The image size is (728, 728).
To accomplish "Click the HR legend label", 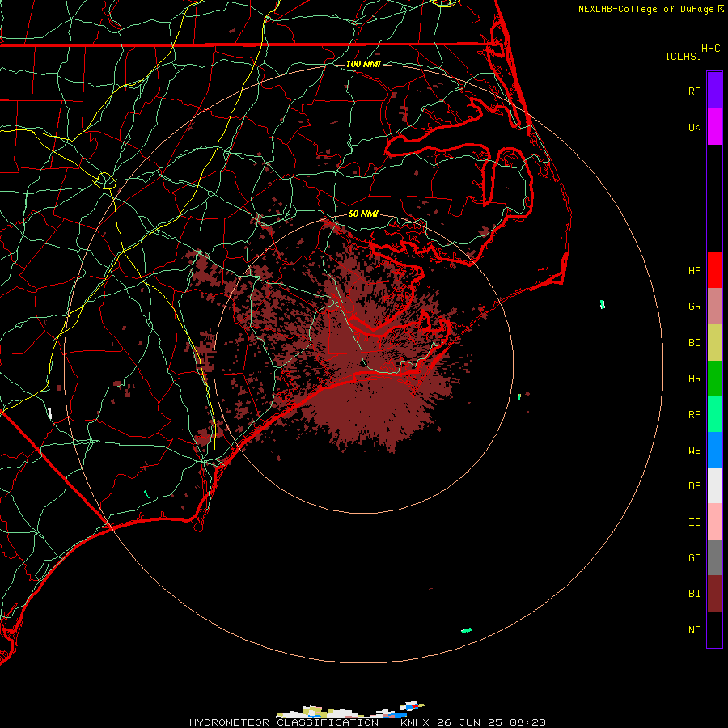I will [x=694, y=379].
